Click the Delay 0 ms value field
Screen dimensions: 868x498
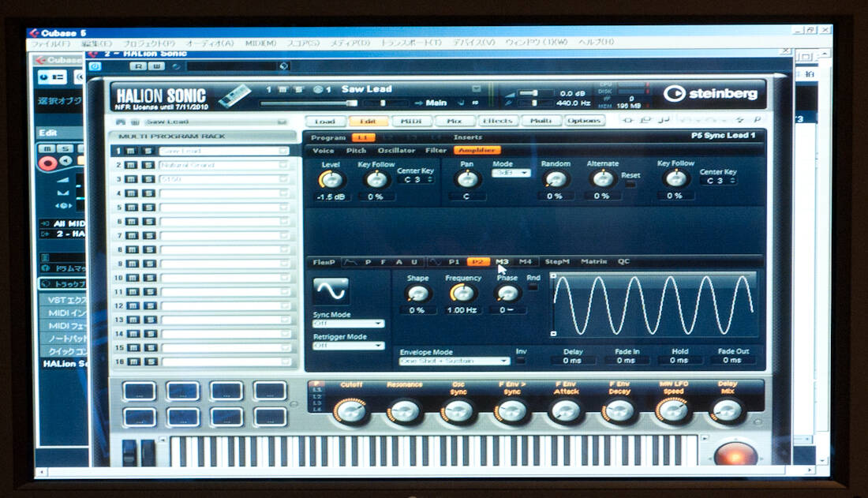(572, 361)
